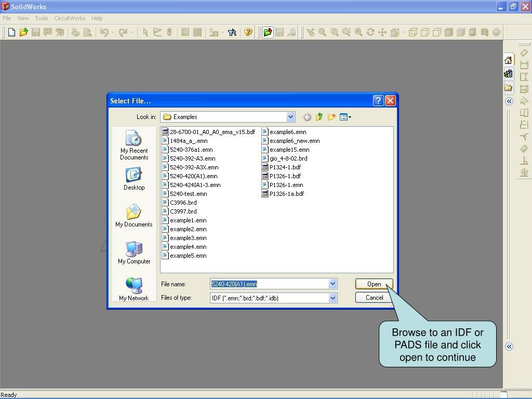The width and height of the screenshot is (532, 399).
Task: Click the Print Preview icon
Action: click(x=87, y=32)
